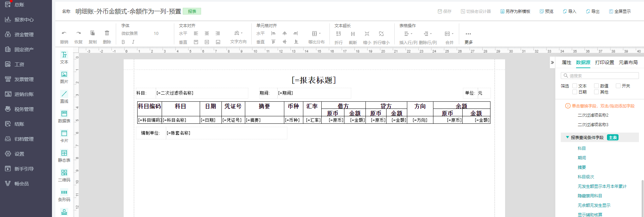Check the 开关 filter checkbox
The image size is (644, 217).
pyautogui.click(x=618, y=86)
